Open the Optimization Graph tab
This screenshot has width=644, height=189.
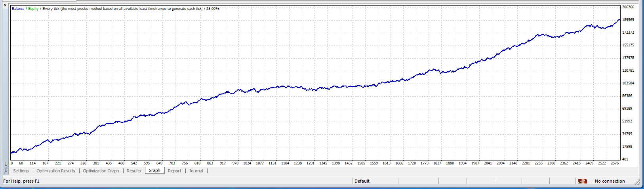[101, 171]
